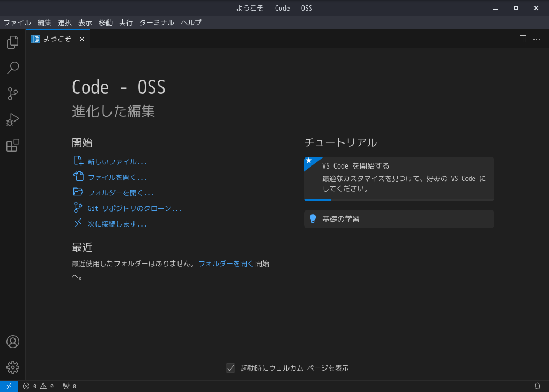This screenshot has width=549, height=392.
Task: Open the Extensions view
Action: point(13,145)
